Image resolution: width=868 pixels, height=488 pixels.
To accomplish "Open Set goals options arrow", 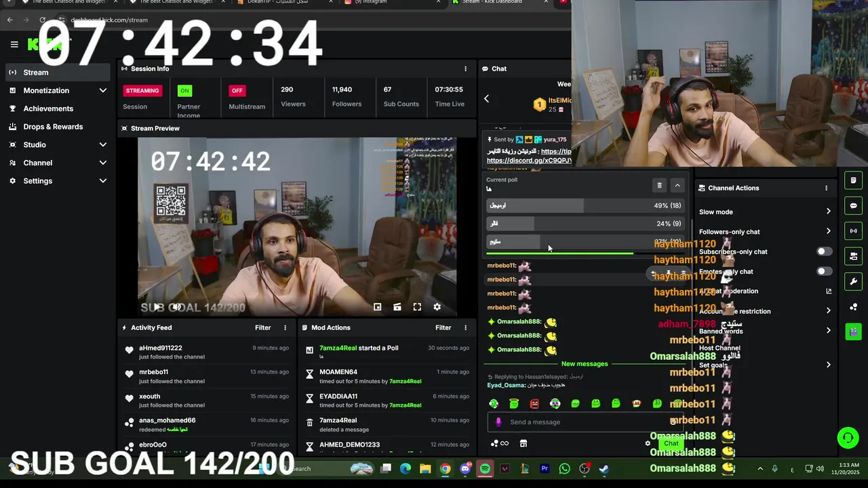I will coord(828,365).
